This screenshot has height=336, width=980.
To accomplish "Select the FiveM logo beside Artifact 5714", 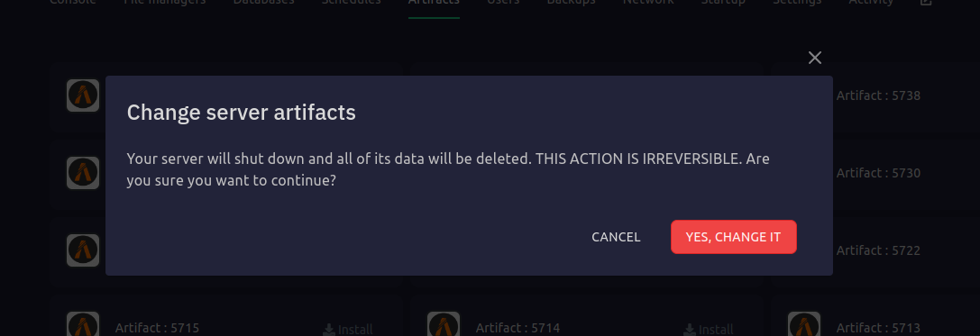I will coord(444,325).
